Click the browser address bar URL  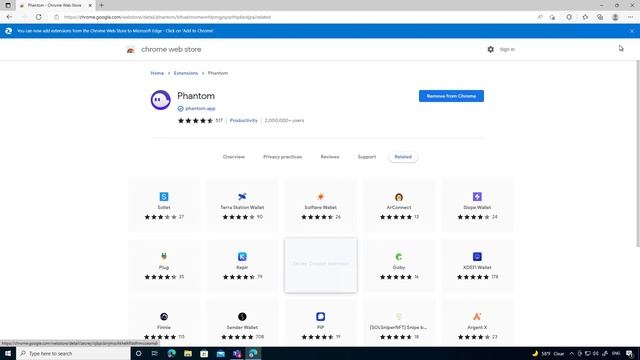pos(167,17)
